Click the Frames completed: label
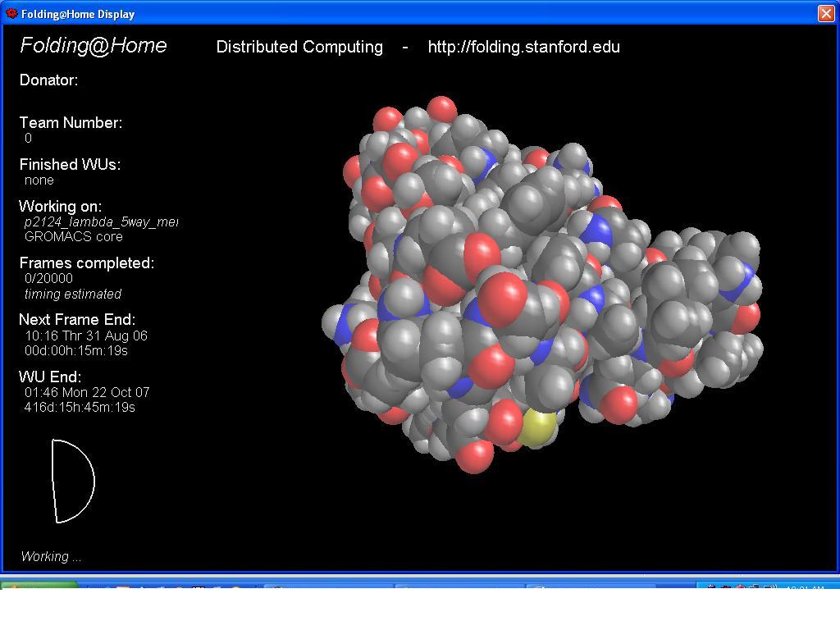 tap(86, 263)
